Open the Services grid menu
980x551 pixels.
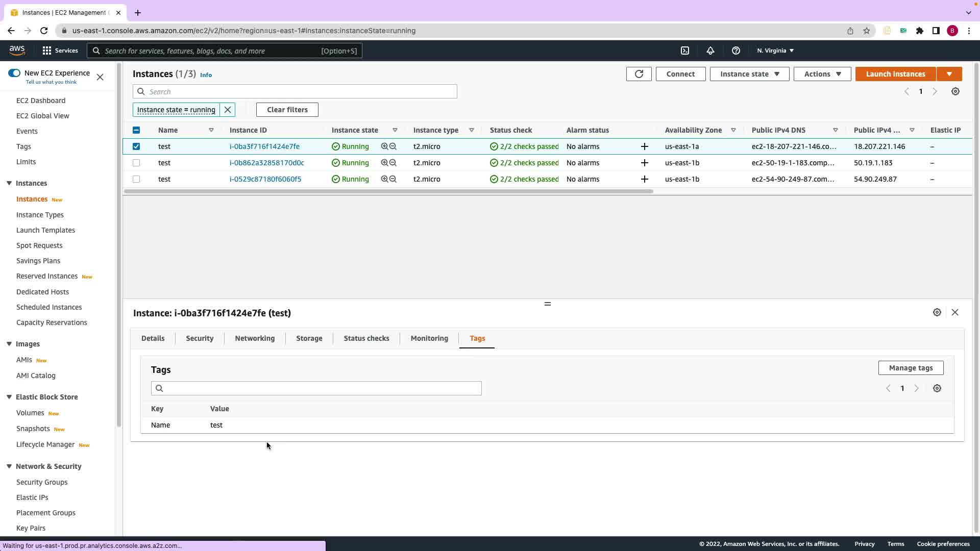[x=47, y=51]
